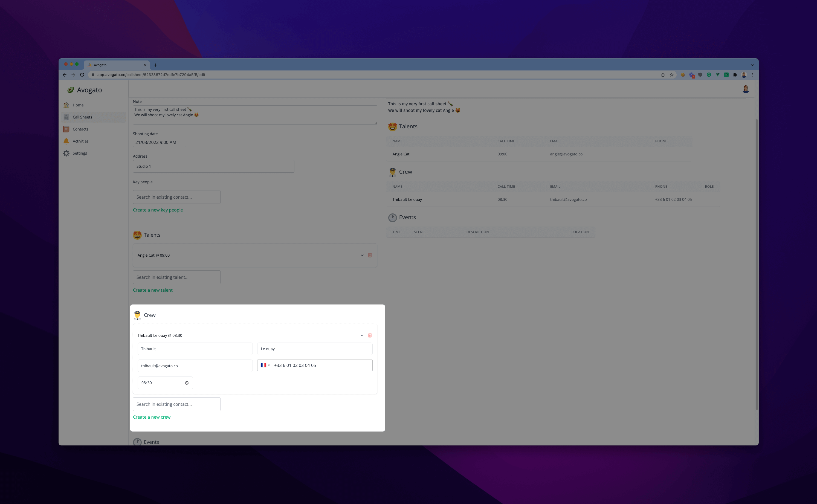This screenshot has width=817, height=504.
Task: Click the browser address bar URL
Action: pyautogui.click(x=151, y=75)
